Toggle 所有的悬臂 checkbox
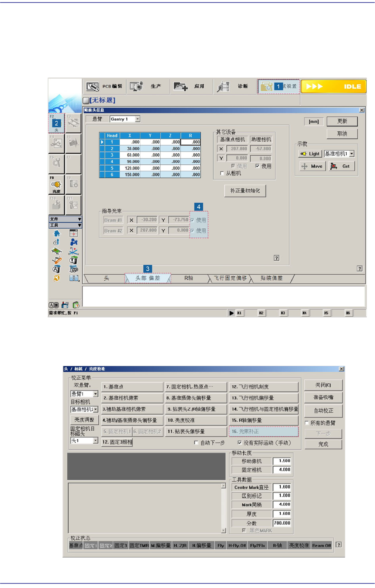 (307, 423)
